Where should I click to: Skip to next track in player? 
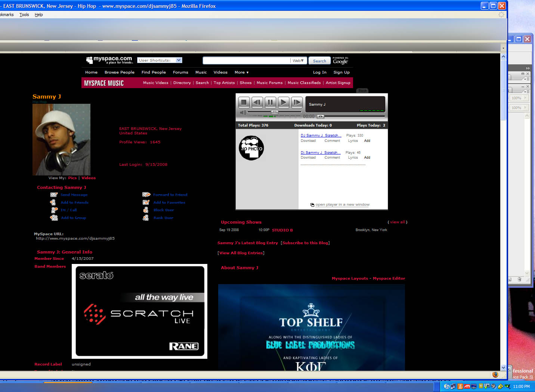tap(297, 102)
